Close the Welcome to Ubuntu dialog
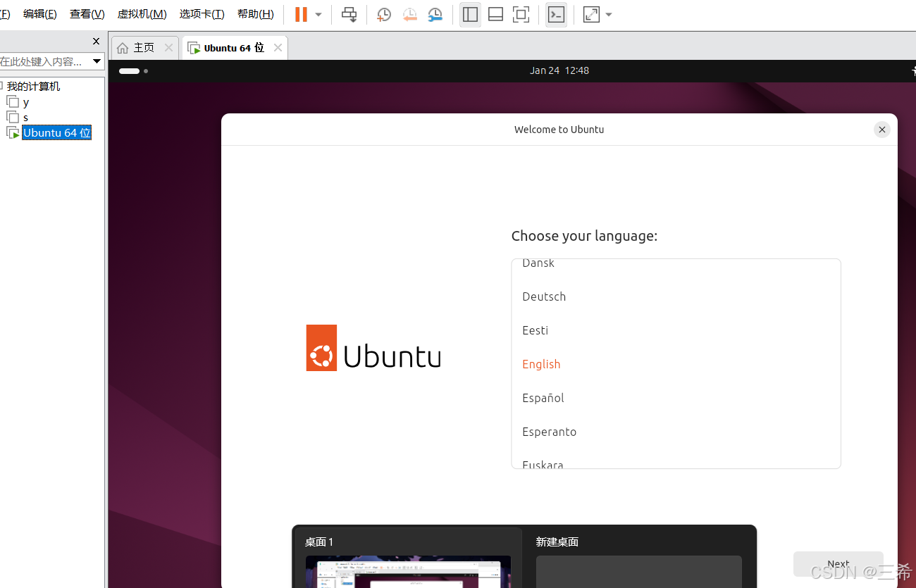916x588 pixels. (881, 130)
